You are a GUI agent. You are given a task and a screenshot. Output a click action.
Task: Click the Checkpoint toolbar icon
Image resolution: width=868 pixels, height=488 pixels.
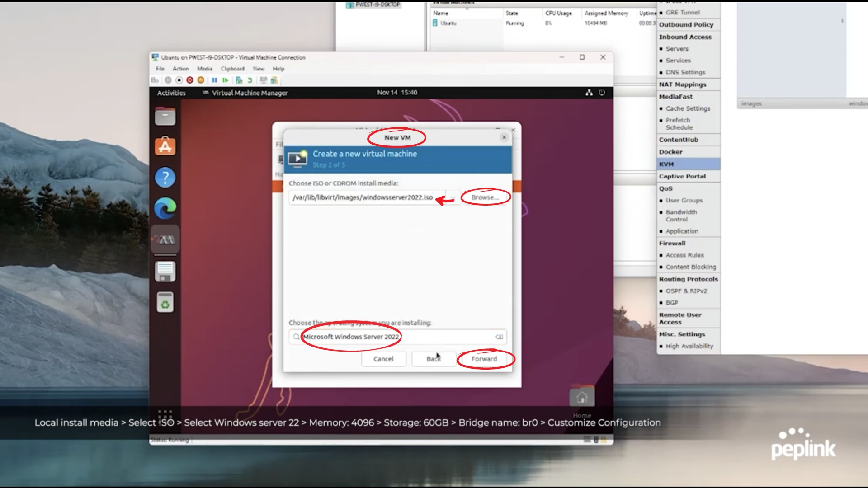tap(239, 80)
